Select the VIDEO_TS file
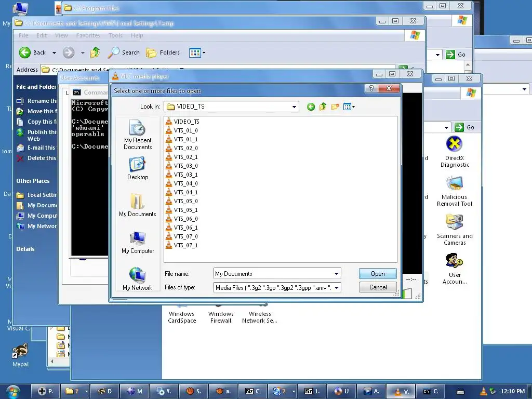The image size is (532, 399). click(x=182, y=122)
